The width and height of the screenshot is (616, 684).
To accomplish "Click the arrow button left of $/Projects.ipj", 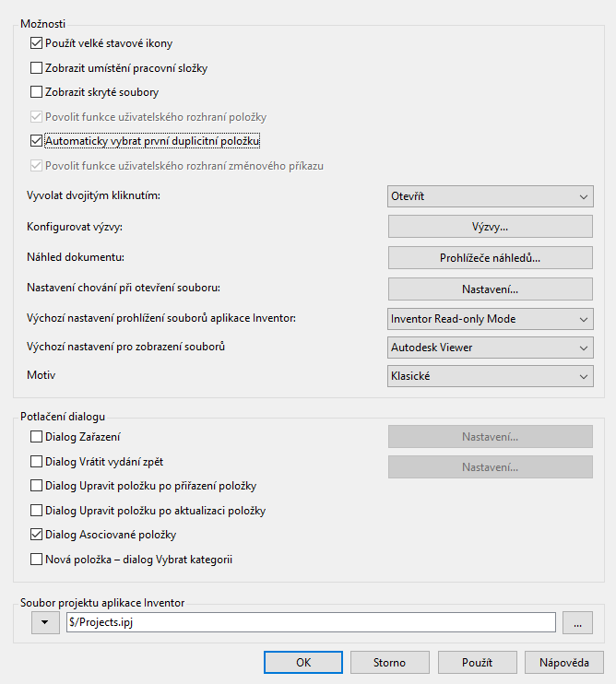I will tap(45, 622).
